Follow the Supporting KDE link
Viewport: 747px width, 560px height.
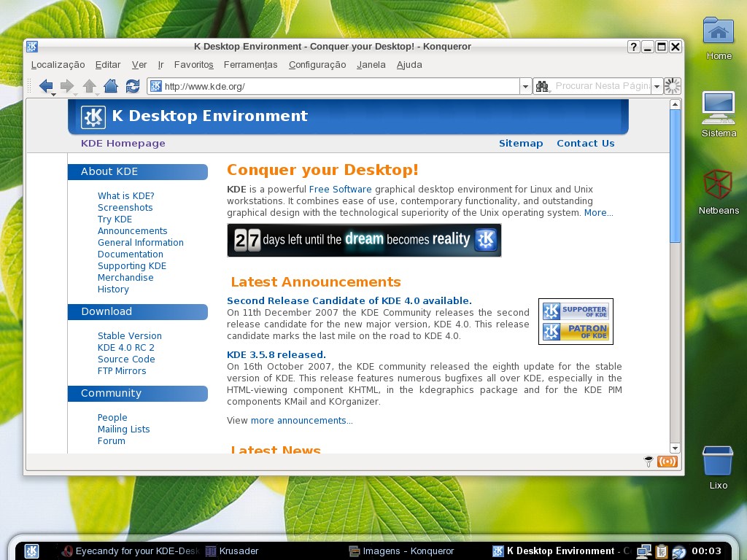132,265
